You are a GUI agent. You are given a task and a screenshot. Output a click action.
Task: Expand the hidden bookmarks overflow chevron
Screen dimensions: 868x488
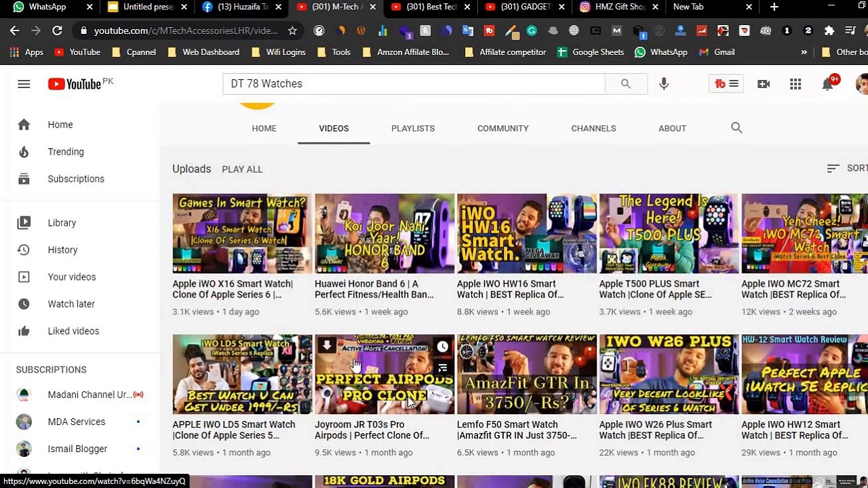click(804, 52)
